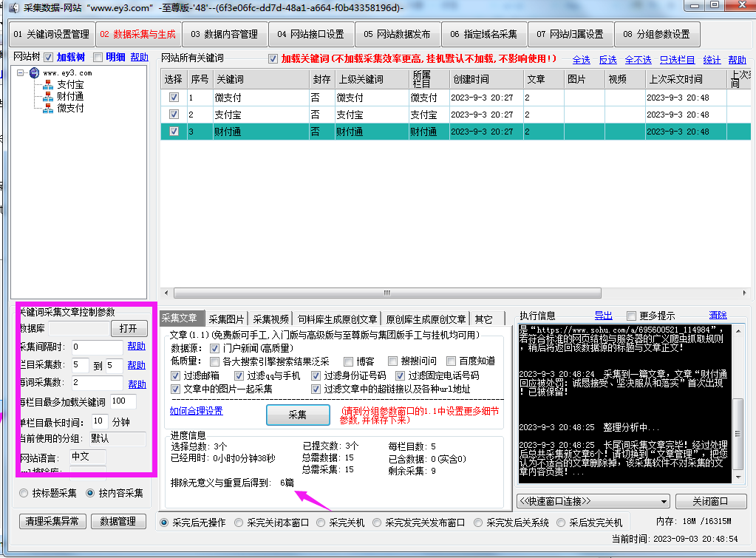Click the www.ey3.com globe icon in tree
This screenshot has width=756, height=558.
click(34, 73)
